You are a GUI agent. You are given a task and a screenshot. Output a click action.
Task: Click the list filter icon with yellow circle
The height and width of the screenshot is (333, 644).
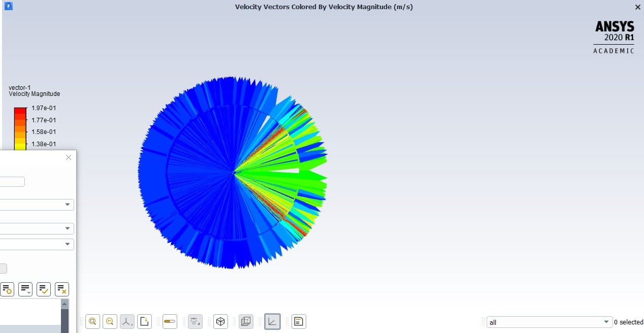point(7,289)
